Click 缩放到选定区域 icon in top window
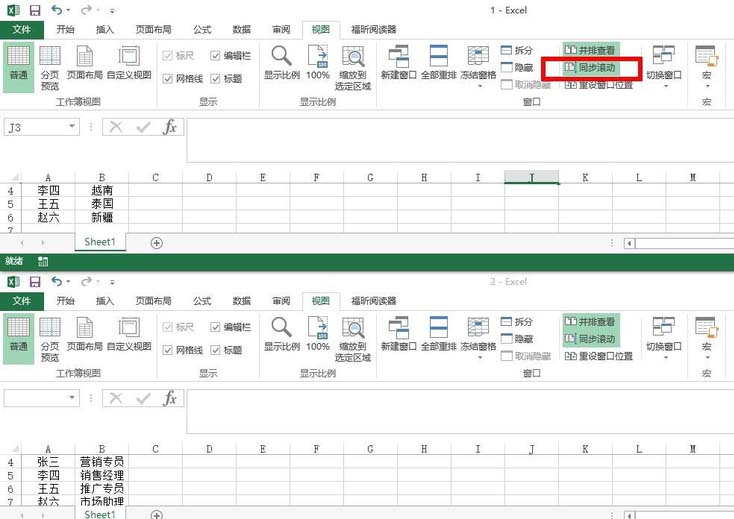 click(x=353, y=66)
